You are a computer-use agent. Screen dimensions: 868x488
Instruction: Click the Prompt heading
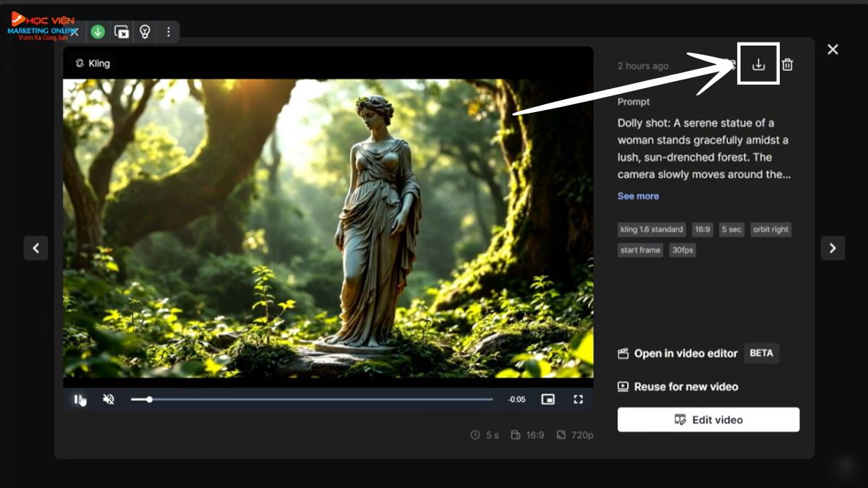click(x=634, y=102)
